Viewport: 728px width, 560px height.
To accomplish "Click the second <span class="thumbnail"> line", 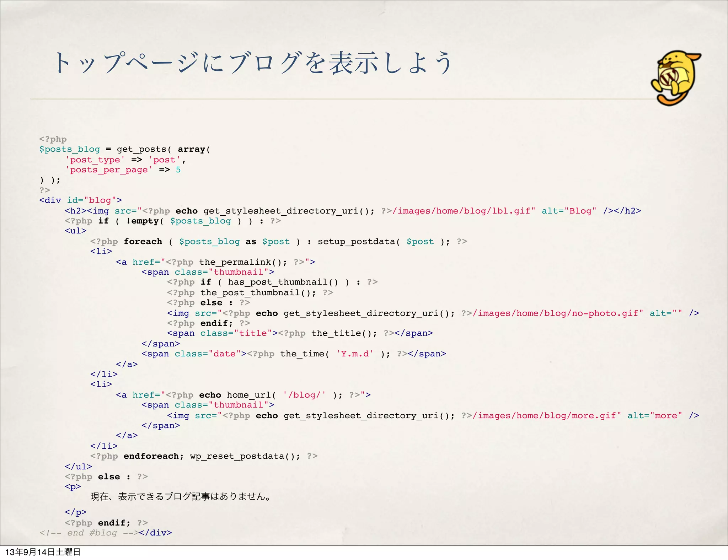I will coord(208,405).
